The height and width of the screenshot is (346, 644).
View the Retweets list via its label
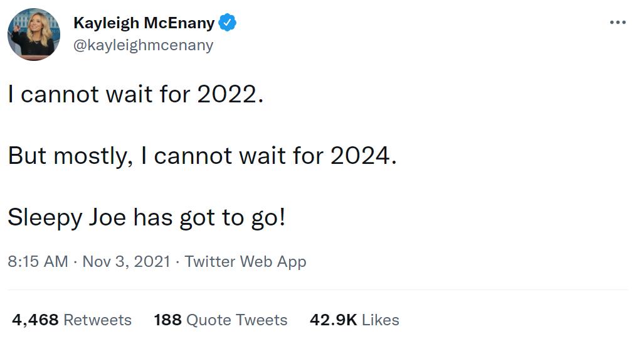click(x=98, y=320)
